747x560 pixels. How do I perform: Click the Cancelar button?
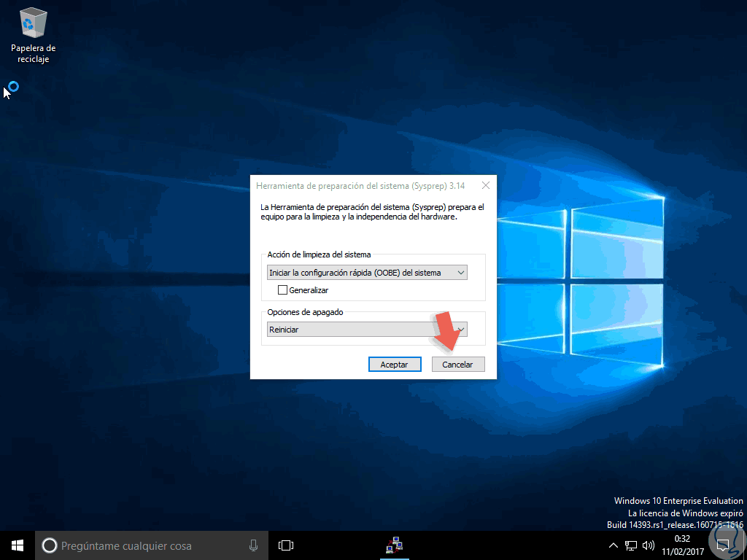point(458,365)
